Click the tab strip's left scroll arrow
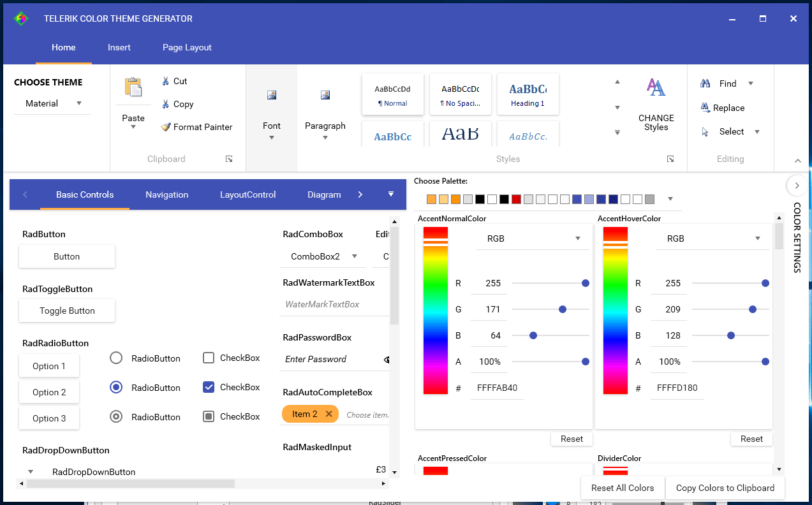 point(25,194)
